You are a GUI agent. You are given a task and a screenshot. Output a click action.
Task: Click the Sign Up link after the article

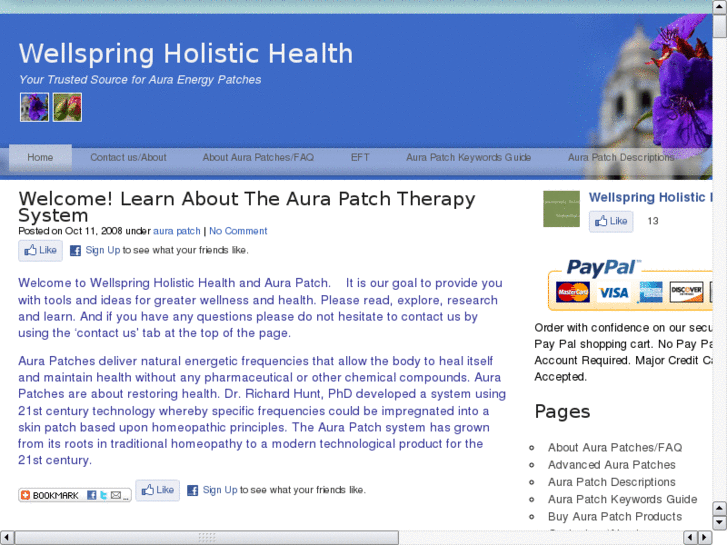point(220,490)
